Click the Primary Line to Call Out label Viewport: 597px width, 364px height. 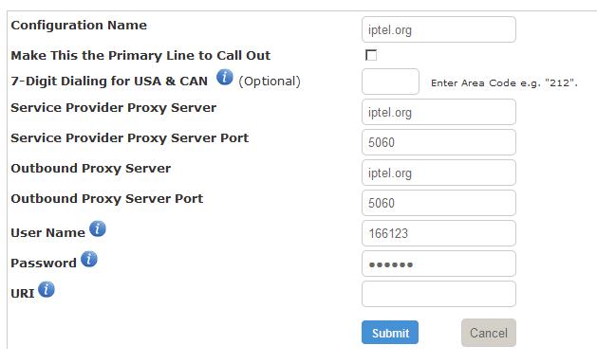[x=140, y=56]
